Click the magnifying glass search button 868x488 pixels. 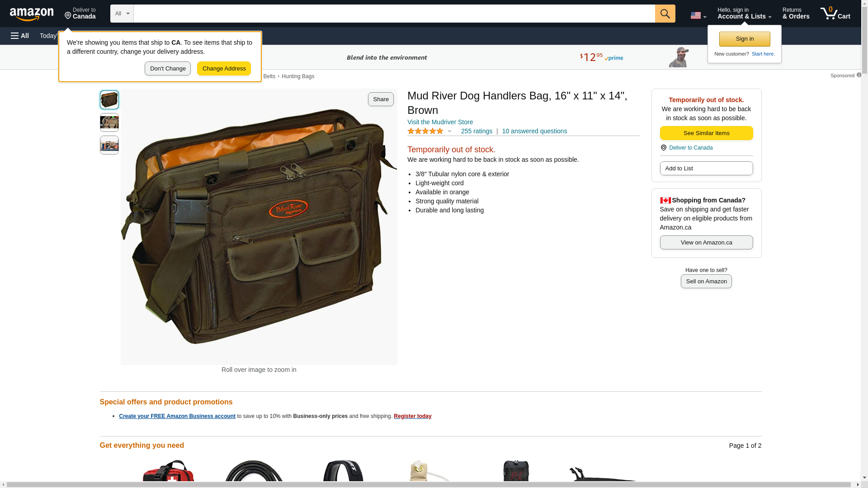coord(665,14)
